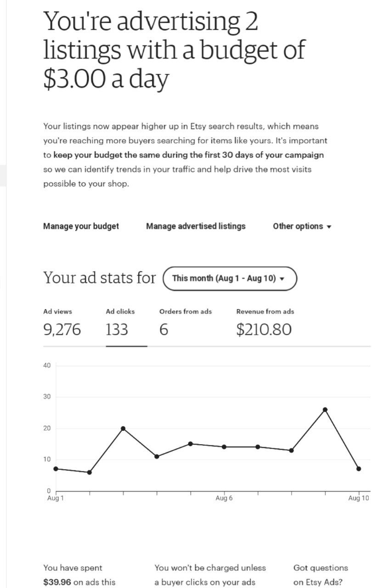Open the Manage your budget link
The height and width of the screenshot is (588, 389).
click(81, 226)
